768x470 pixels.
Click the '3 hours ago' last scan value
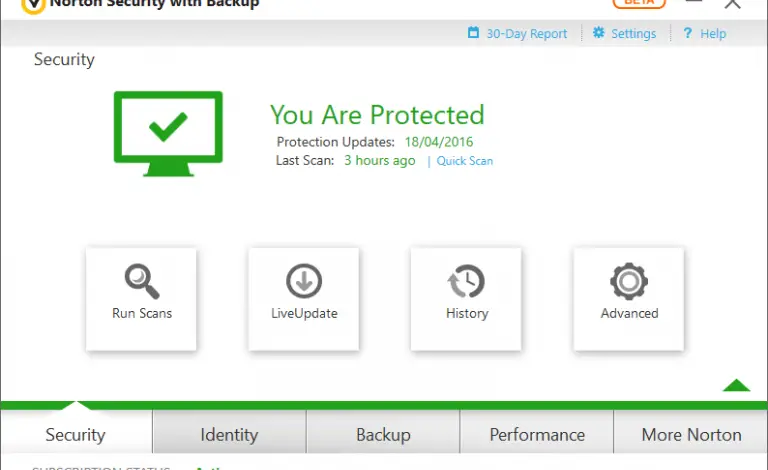tap(380, 161)
